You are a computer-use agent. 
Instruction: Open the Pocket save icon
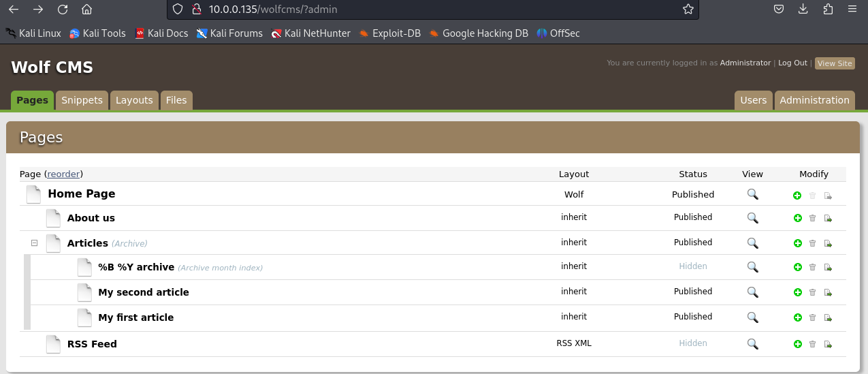(779, 10)
